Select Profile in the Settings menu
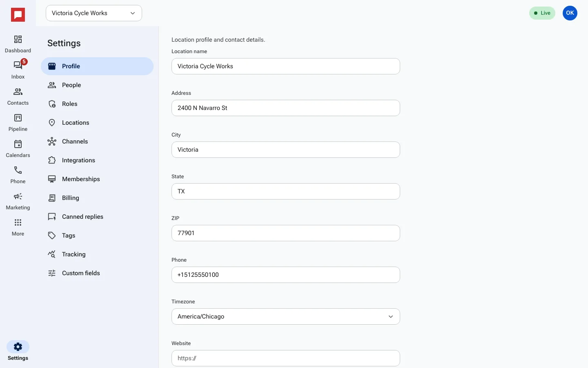The height and width of the screenshot is (368, 588). (x=97, y=66)
